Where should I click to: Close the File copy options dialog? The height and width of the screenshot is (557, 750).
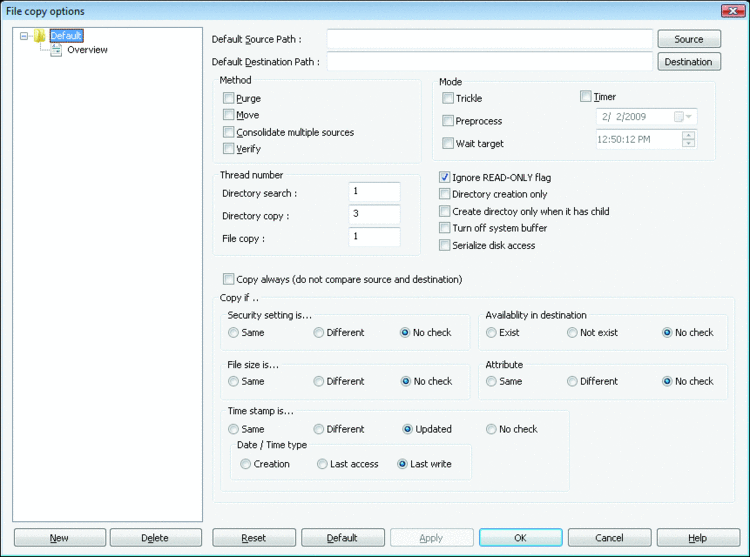734,10
